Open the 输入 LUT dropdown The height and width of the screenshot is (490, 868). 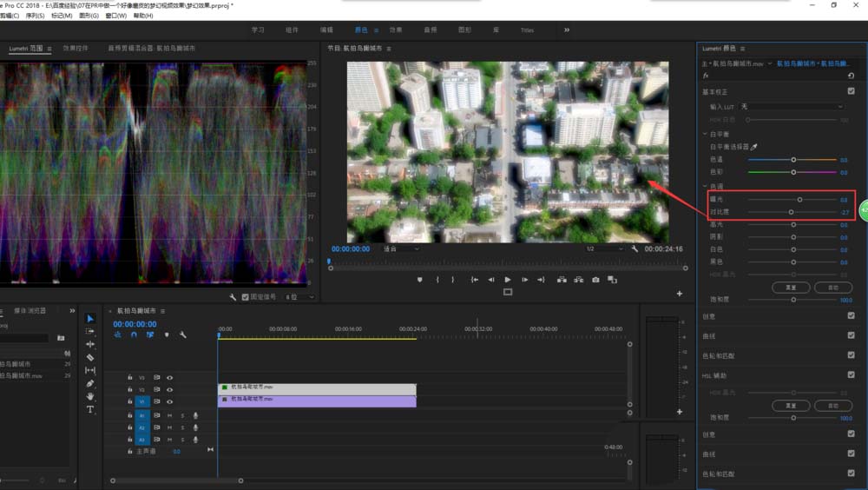point(791,107)
